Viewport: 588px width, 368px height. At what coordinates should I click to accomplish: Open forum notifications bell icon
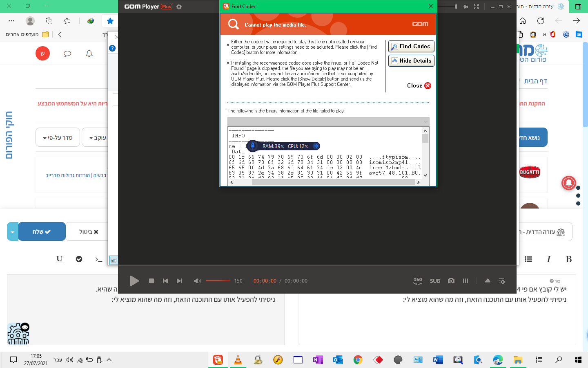89,54
